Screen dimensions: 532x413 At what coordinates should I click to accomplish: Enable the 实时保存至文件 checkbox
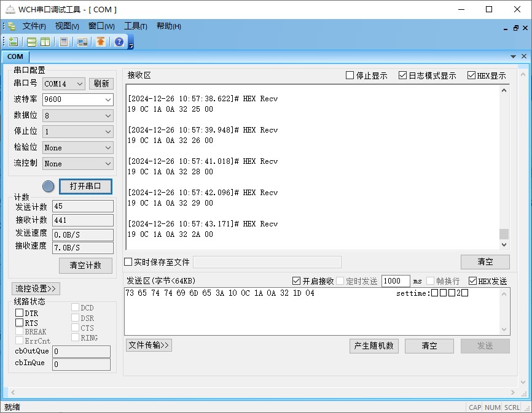coord(128,262)
